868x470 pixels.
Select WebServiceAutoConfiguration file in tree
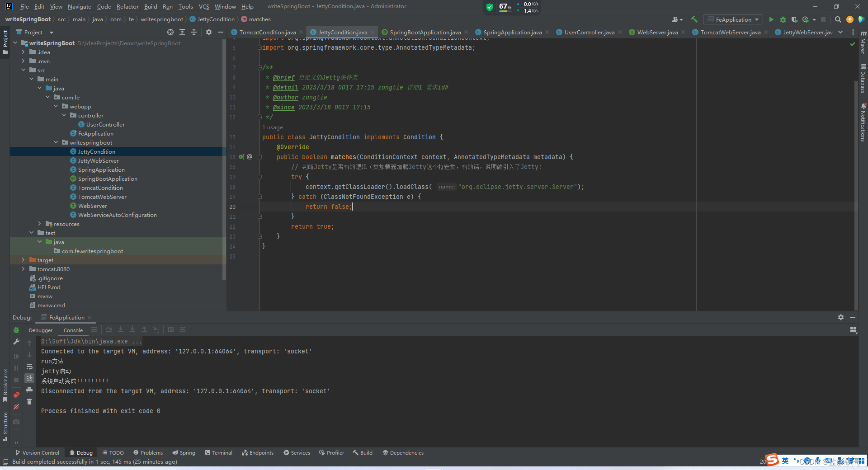point(117,215)
